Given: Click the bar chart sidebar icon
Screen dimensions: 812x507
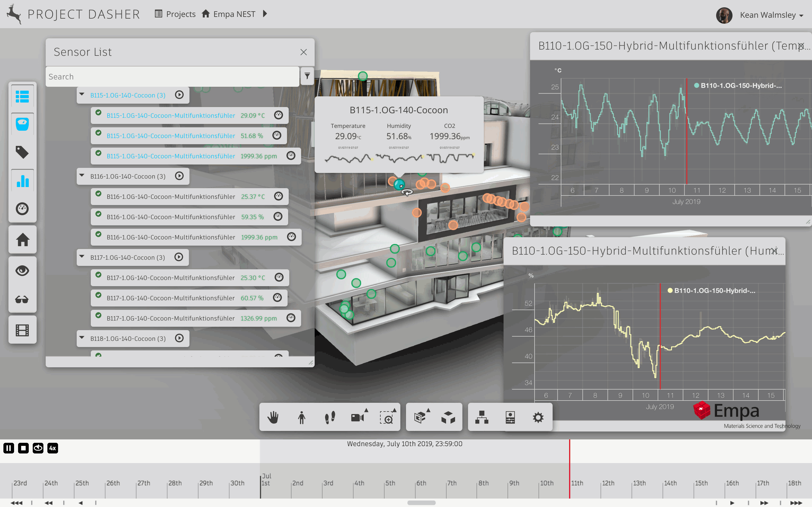Looking at the screenshot, I should click(x=23, y=181).
